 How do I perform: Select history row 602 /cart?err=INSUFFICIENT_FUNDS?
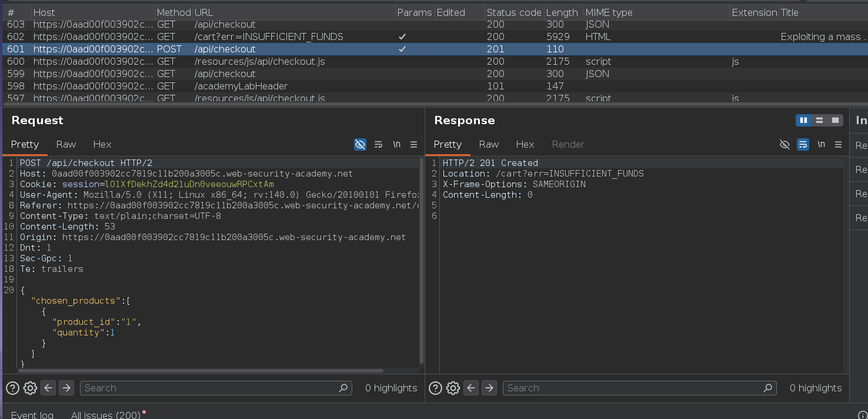click(x=434, y=36)
